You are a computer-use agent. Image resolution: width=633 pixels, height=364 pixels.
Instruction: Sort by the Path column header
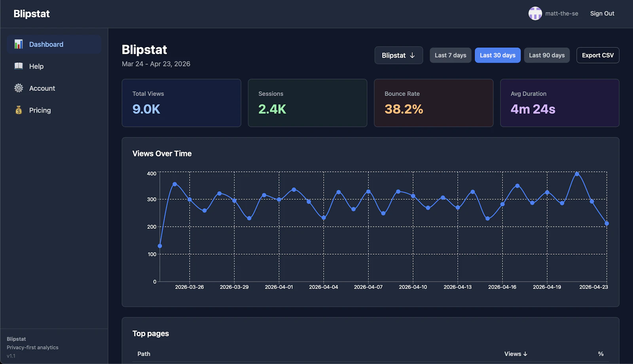144,354
